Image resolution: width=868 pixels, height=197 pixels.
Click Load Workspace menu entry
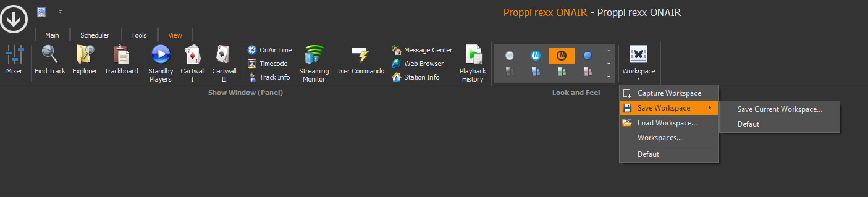click(667, 123)
